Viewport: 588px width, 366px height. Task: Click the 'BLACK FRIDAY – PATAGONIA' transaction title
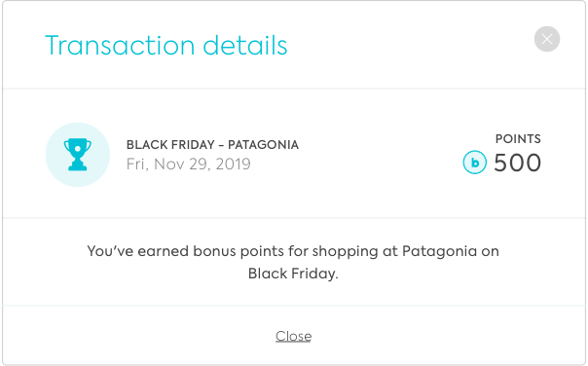(212, 145)
